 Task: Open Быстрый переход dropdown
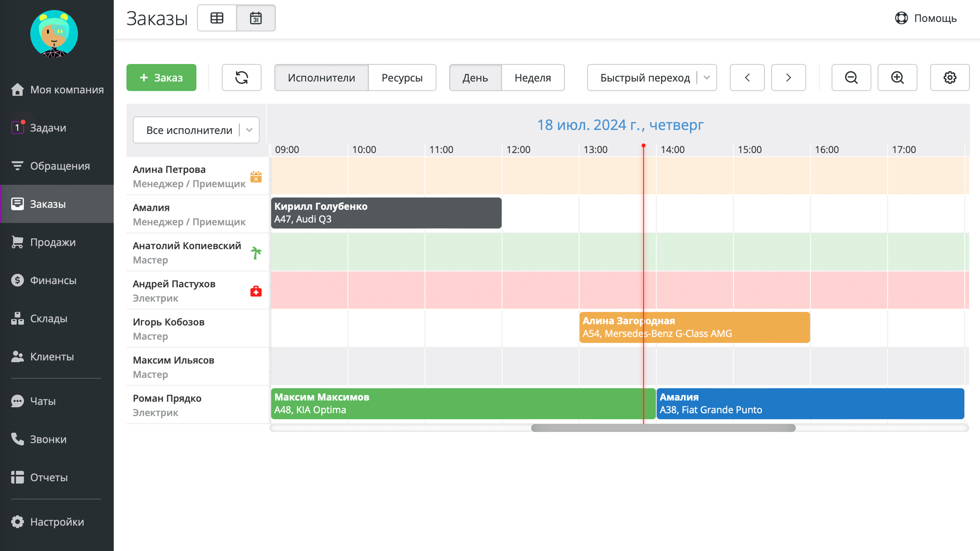point(652,78)
